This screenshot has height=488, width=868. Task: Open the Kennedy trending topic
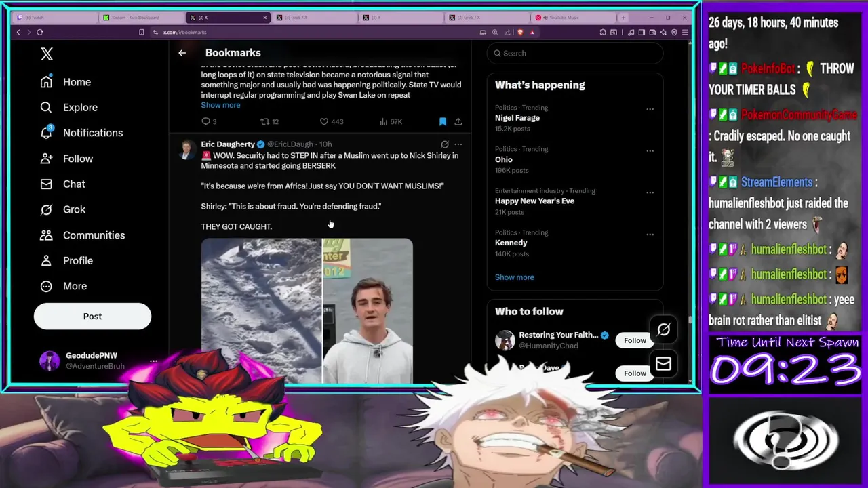pyautogui.click(x=511, y=243)
